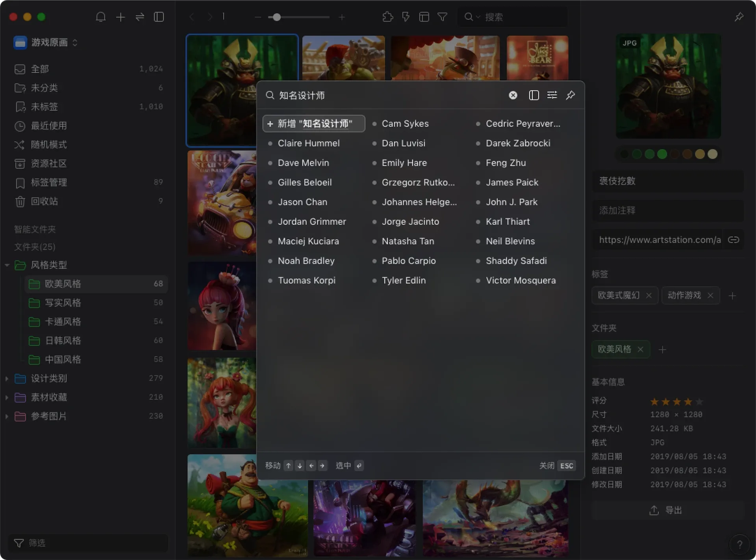This screenshot has width=756, height=560.
Task: Add folder with plus beside 欧美风格 chip
Action: tap(662, 349)
